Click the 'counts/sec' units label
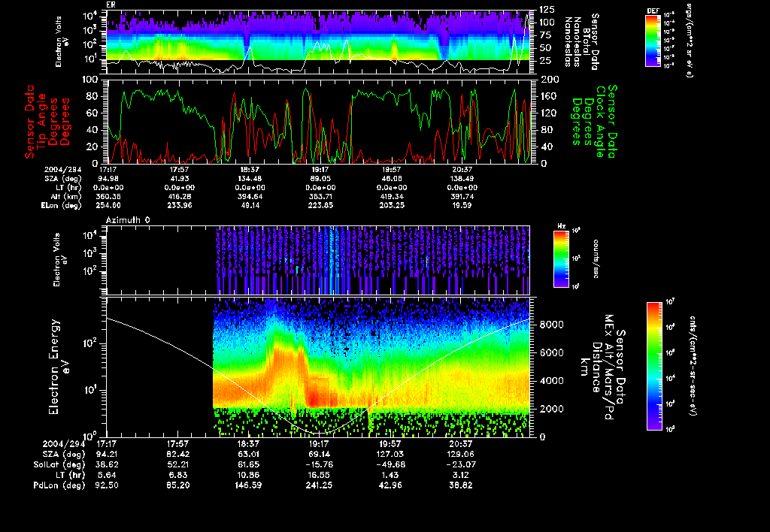770x532 pixels. (x=596, y=258)
